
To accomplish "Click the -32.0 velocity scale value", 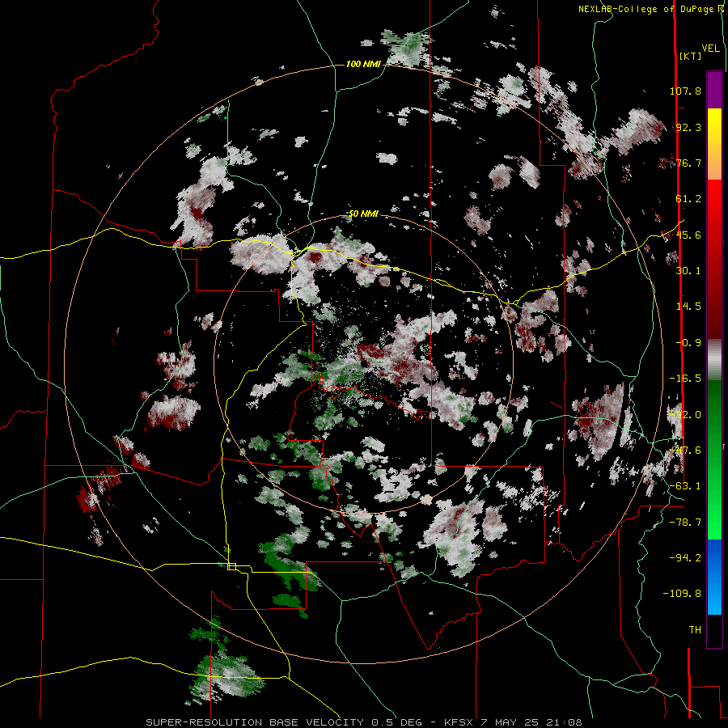I will [x=685, y=415].
